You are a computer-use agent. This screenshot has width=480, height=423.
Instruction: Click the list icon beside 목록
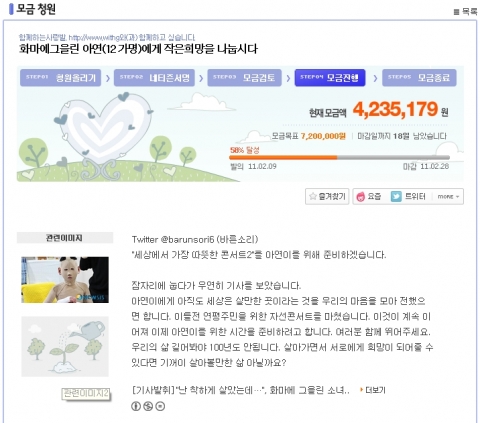(456, 12)
